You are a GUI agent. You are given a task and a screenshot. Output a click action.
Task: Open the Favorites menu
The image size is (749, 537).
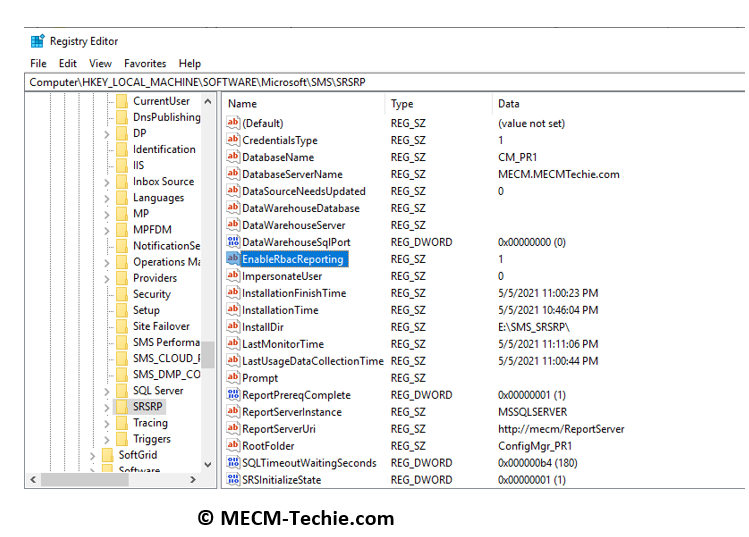tap(145, 64)
